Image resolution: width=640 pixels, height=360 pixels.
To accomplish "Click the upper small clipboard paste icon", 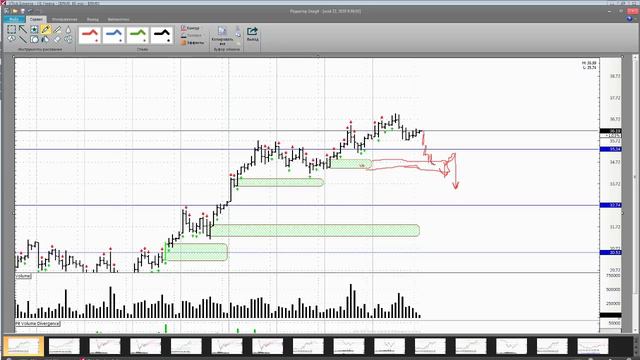I will (238, 29).
